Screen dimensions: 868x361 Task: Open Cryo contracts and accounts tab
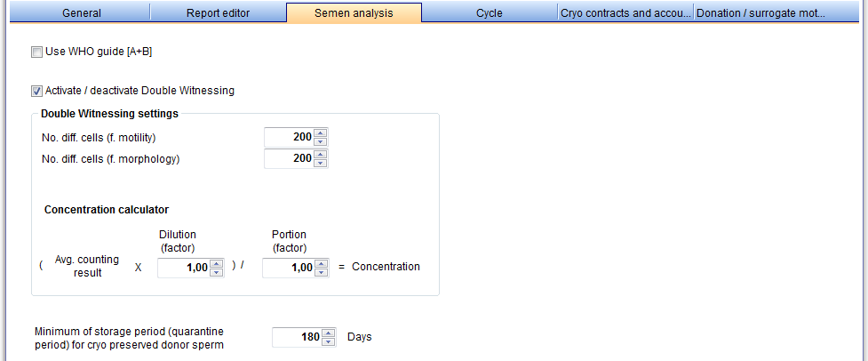pyautogui.click(x=626, y=13)
